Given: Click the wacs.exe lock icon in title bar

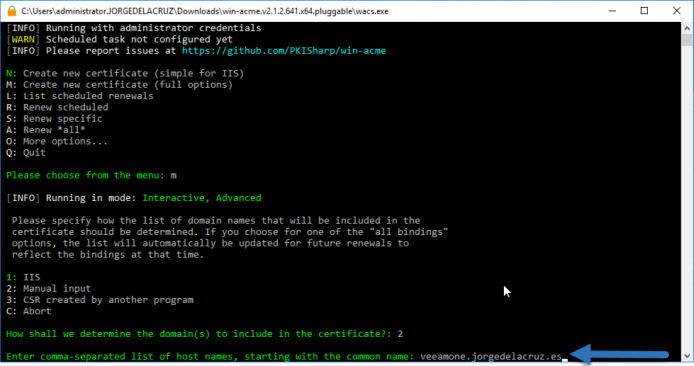Looking at the screenshot, I should [x=12, y=11].
